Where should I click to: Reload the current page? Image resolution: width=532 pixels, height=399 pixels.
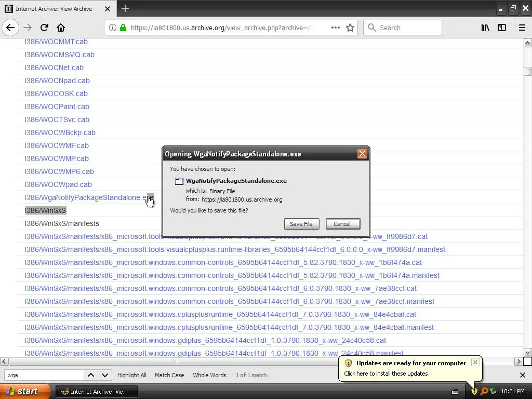point(44,28)
